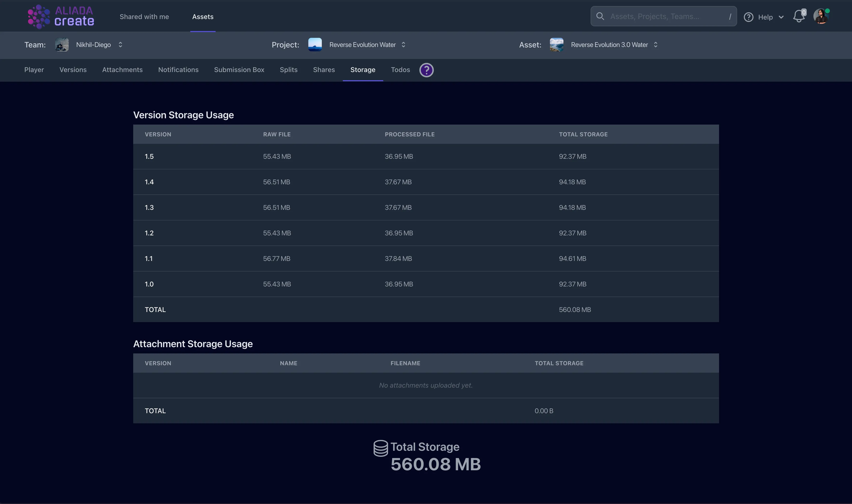
Task: Click the Nikhil-Diego team thumbnail
Action: pos(62,45)
